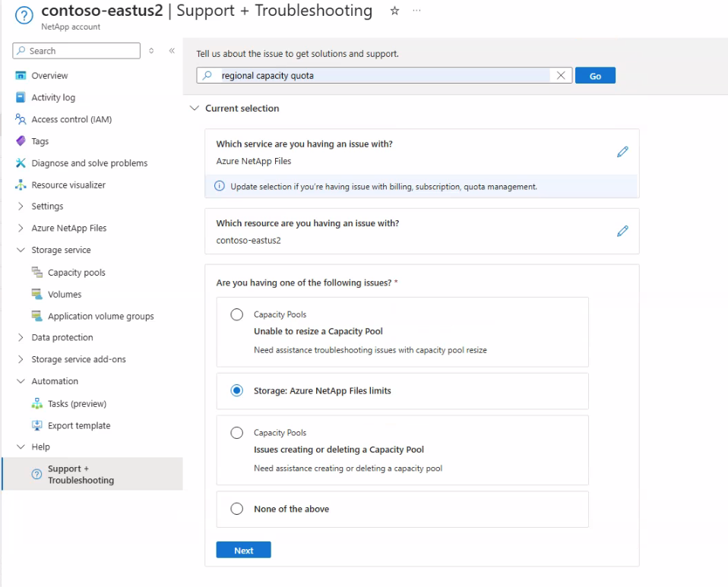Screen dimensions: 728x587
Task: Open Volumes page from sidebar
Action: (x=65, y=294)
